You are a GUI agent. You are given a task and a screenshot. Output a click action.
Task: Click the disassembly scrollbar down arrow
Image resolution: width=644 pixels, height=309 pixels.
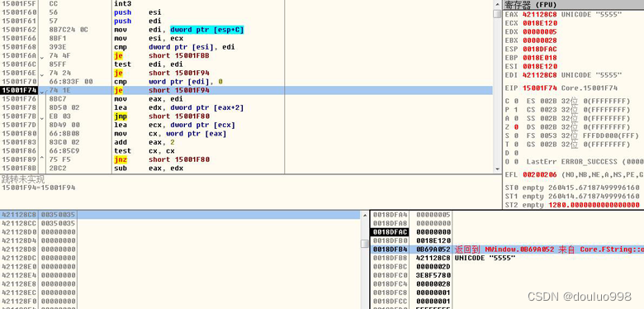(497, 169)
